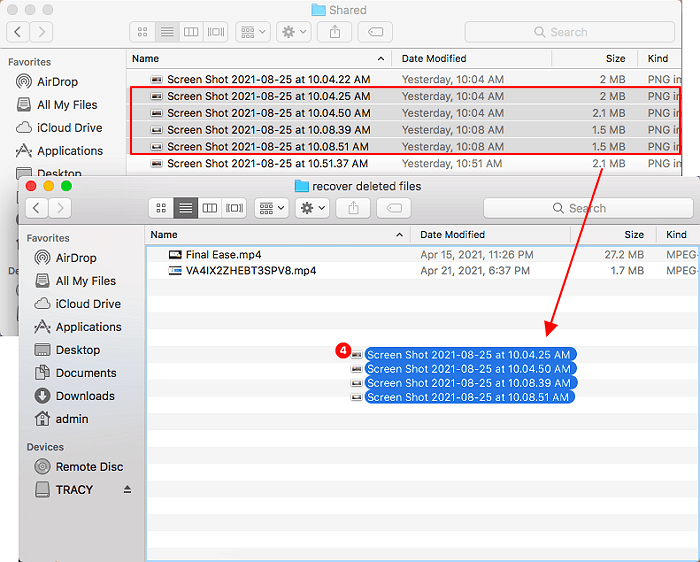
Task: Eject the TRACY drive
Action: tap(127, 490)
